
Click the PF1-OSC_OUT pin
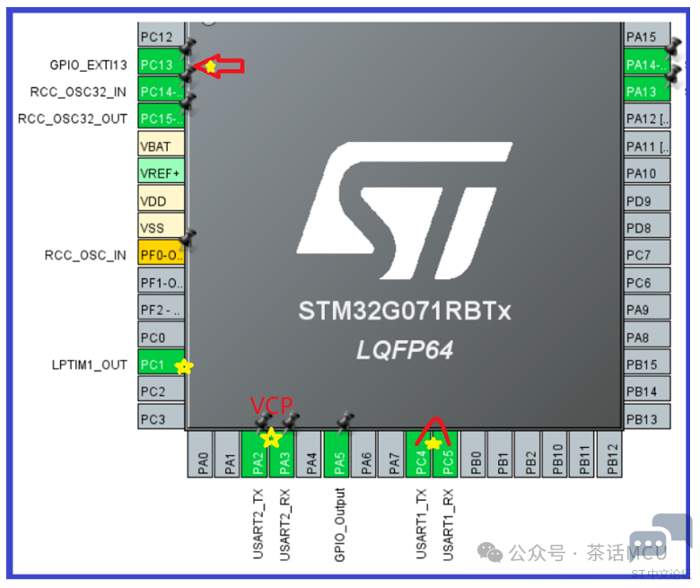162,279
